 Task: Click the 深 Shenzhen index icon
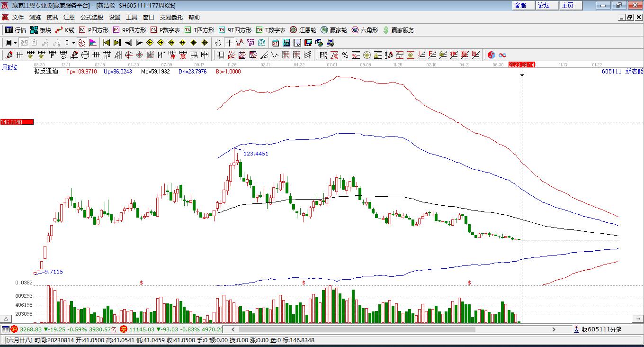[x=124, y=329]
